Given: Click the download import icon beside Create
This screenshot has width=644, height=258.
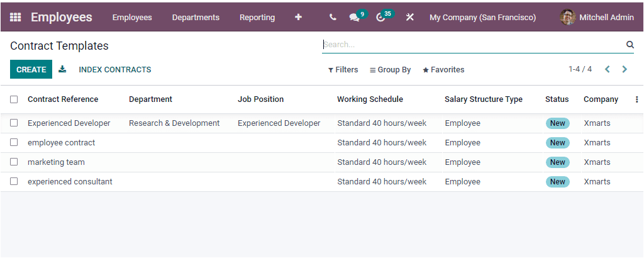Looking at the screenshot, I should click(x=62, y=70).
